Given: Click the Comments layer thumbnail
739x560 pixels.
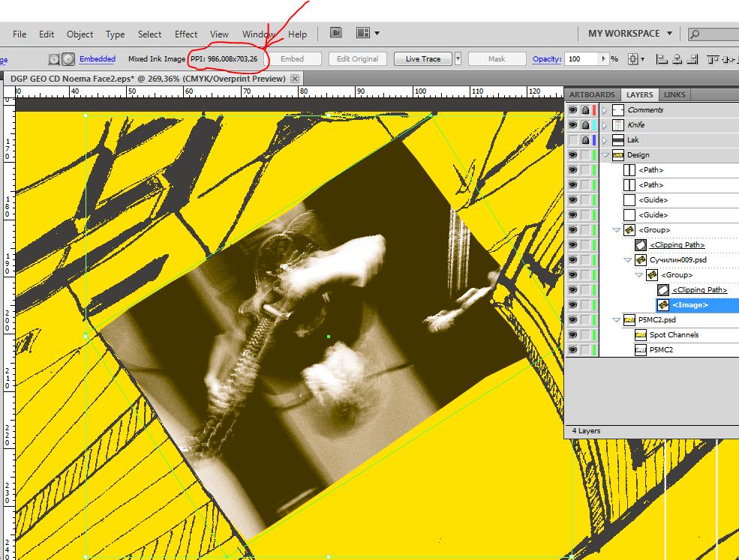Looking at the screenshot, I should pyautogui.click(x=618, y=110).
